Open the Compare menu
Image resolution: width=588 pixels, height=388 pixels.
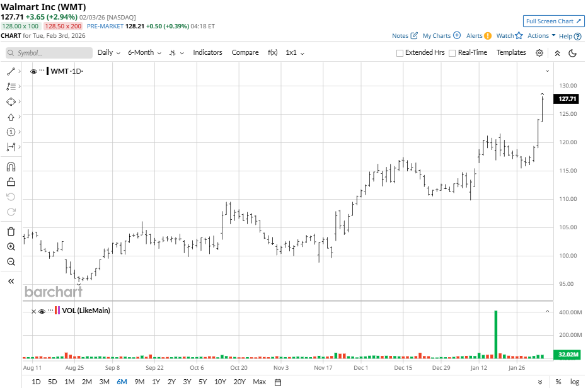[x=245, y=52]
